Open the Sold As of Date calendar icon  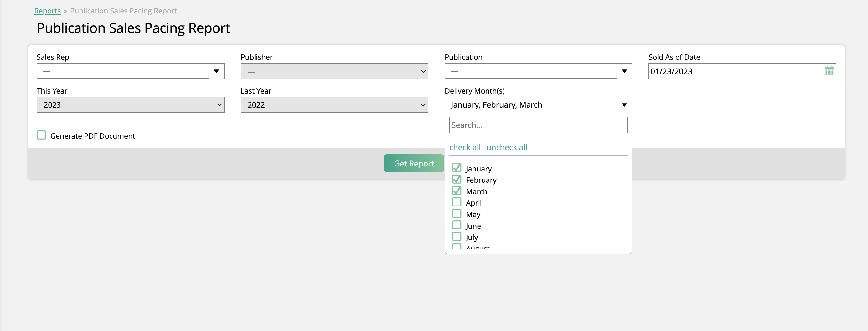pos(829,71)
